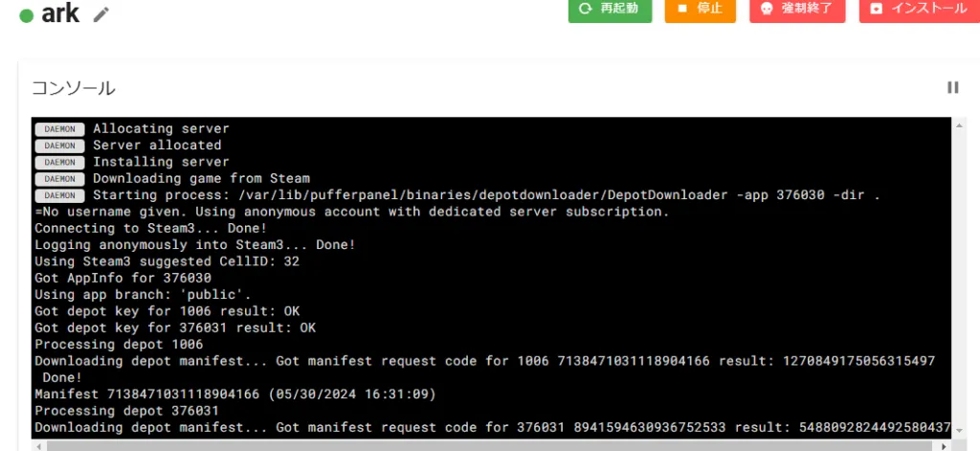Click the DAEMON badge beside 'Server allocated'
Screen dimensions: 980x451
[x=59, y=146]
